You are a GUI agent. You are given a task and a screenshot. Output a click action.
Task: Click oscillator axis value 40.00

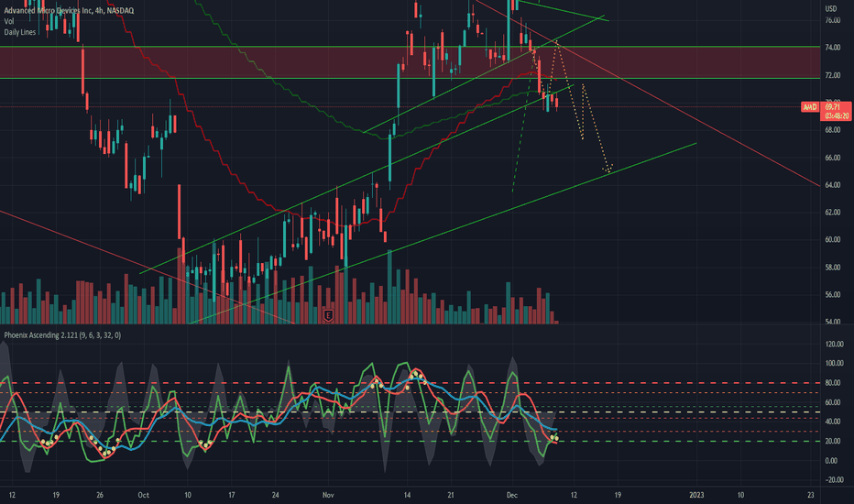pyautogui.click(x=832, y=422)
